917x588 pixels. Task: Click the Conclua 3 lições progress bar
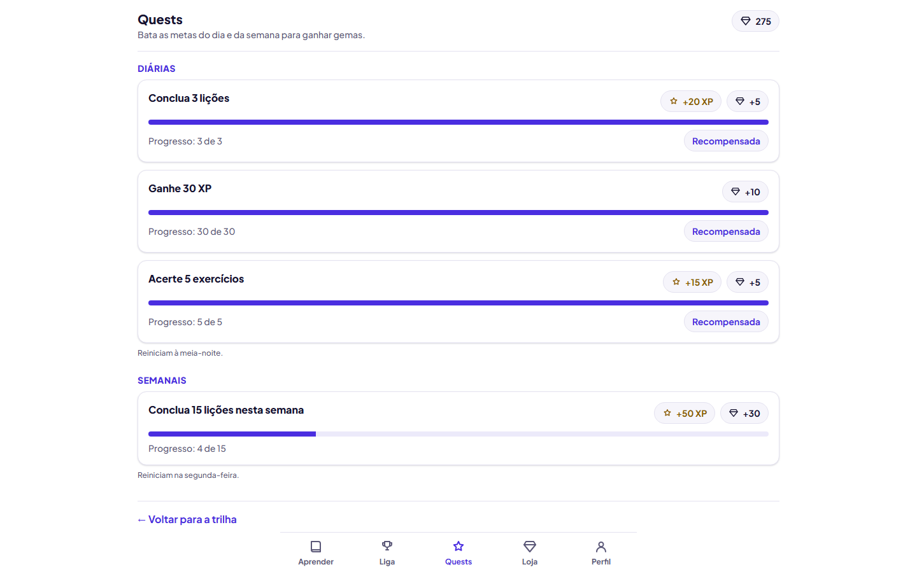(x=458, y=122)
